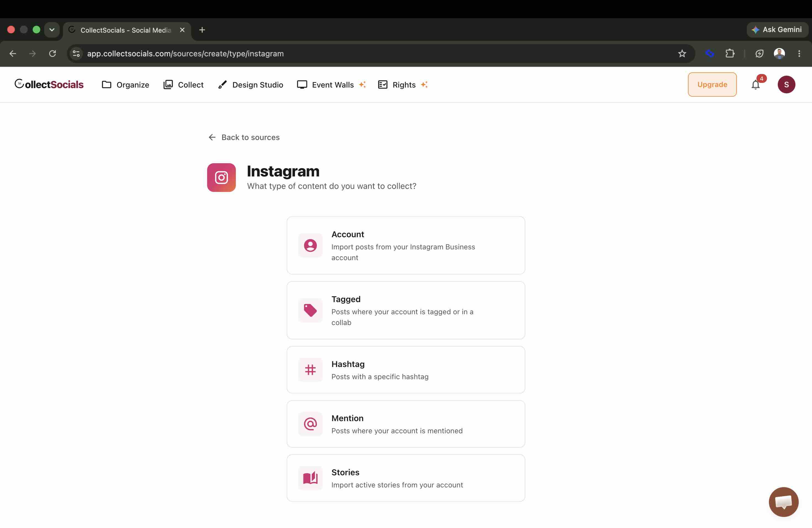Click the Organize folder icon
This screenshot has height=528, width=812.
pos(106,85)
